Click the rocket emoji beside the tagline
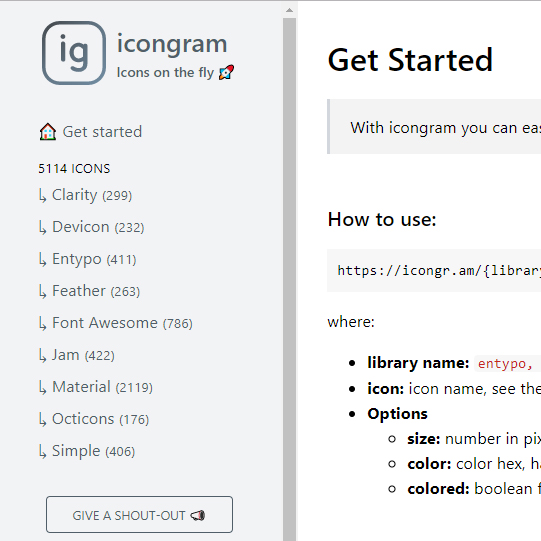 (226, 72)
